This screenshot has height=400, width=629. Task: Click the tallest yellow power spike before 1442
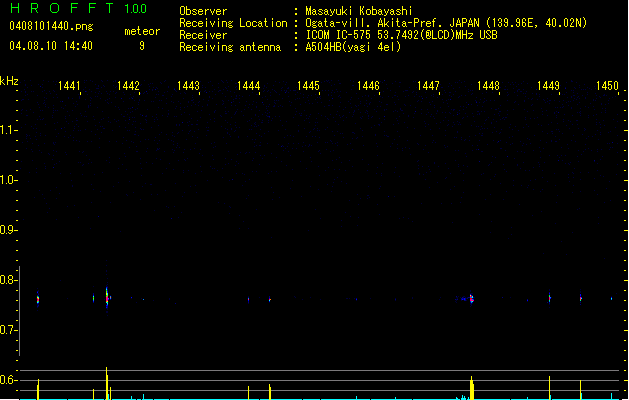(107, 383)
